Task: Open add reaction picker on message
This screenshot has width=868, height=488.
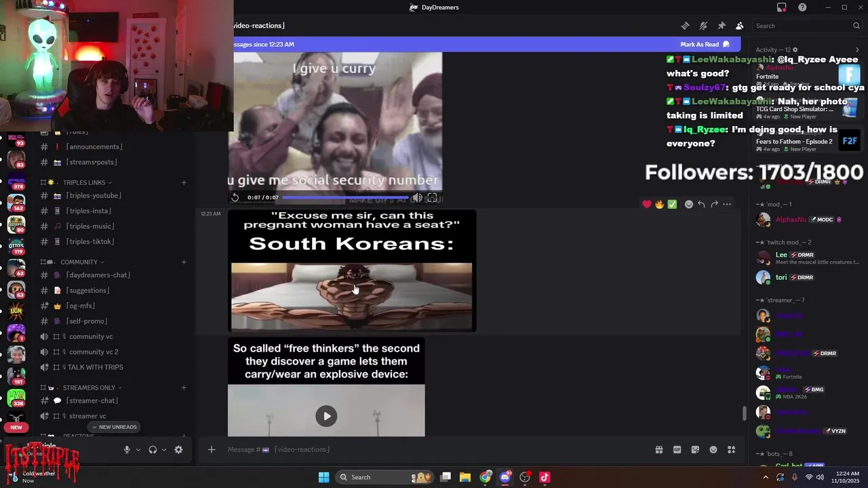Action: (688, 204)
